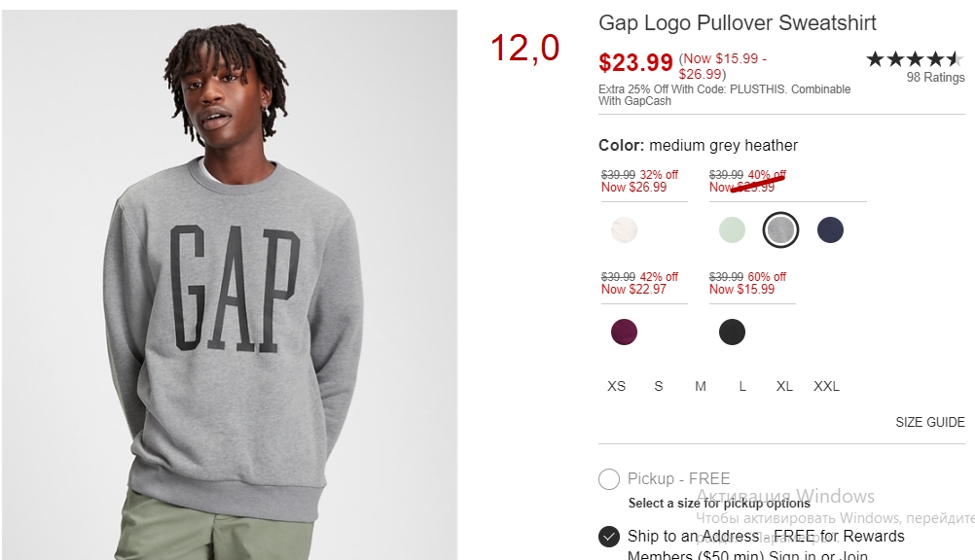Select the burgundy color swatch

point(624,332)
